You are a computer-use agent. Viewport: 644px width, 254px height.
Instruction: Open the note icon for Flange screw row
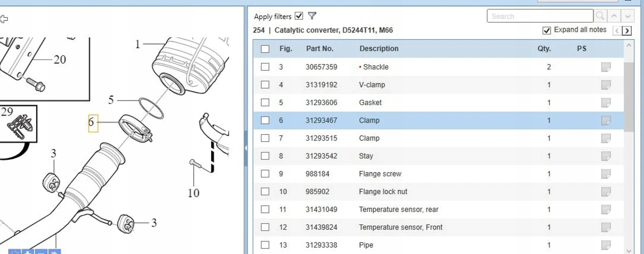[606, 174]
